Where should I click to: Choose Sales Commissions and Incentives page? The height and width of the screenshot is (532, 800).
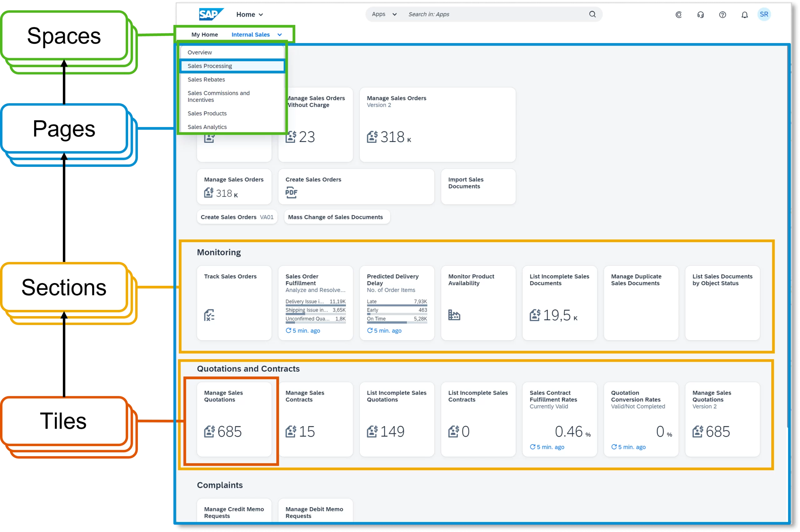point(232,96)
